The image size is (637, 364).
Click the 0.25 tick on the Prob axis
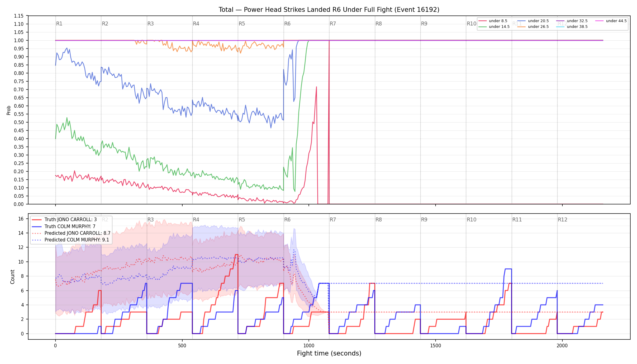click(x=19, y=163)
